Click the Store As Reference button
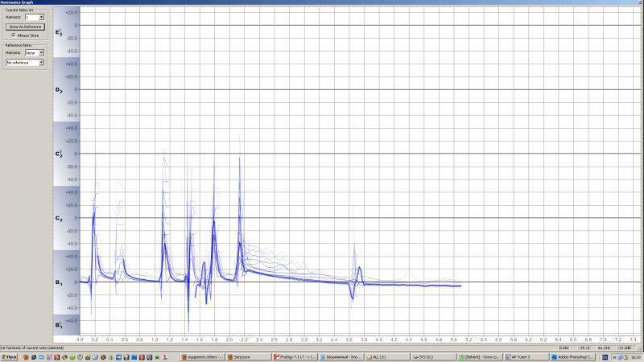The width and height of the screenshot is (644, 362). click(24, 27)
